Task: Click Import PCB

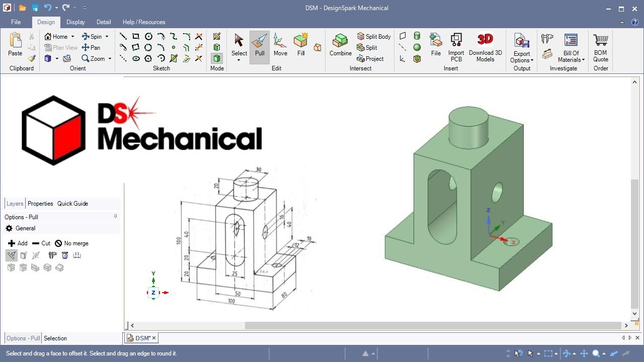Action: pyautogui.click(x=456, y=46)
